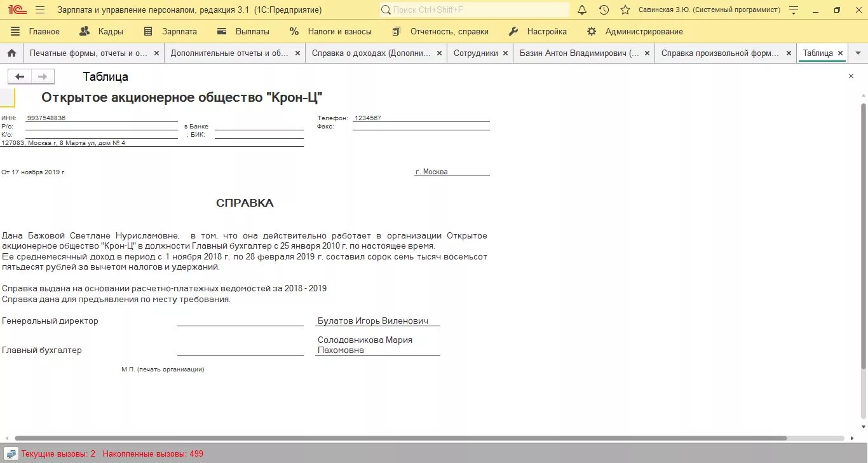Click the Зарплата calculator icon
Image resolution: width=868 pixels, height=463 pixels.
point(148,31)
